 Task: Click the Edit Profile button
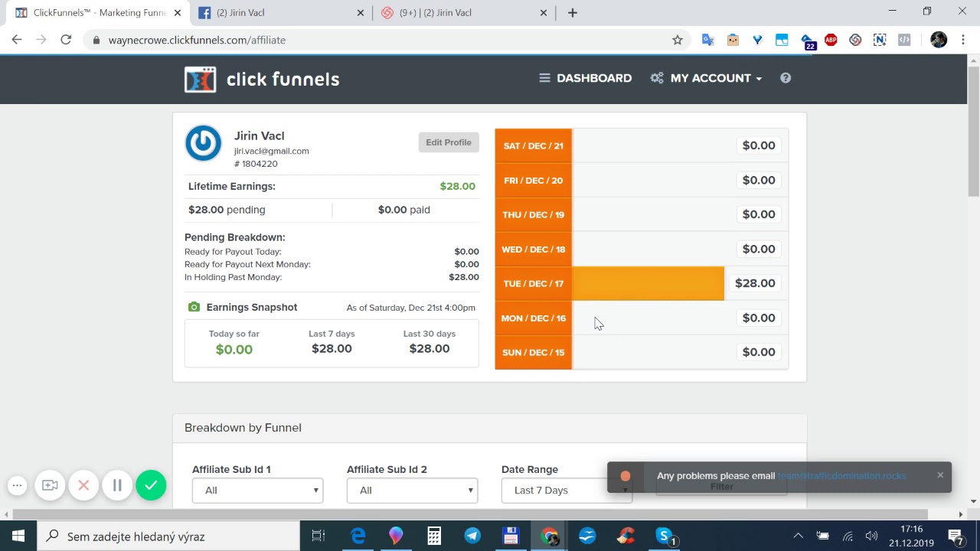(x=449, y=142)
